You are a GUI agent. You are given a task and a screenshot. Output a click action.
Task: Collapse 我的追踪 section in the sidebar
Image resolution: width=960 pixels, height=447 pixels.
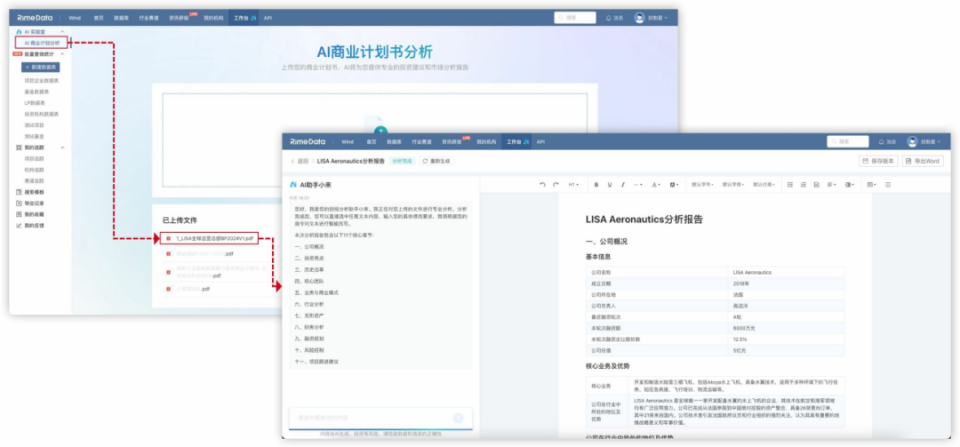(x=62, y=148)
